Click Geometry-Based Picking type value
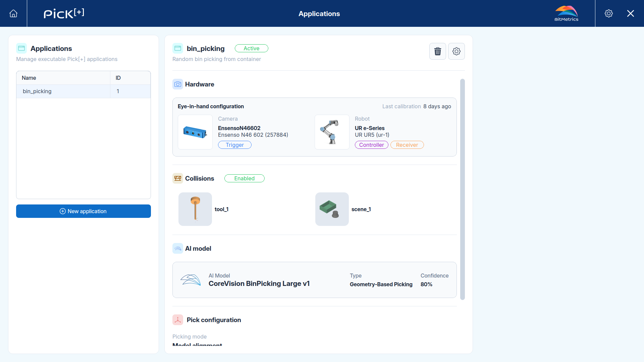The height and width of the screenshot is (362, 644). pyautogui.click(x=381, y=284)
